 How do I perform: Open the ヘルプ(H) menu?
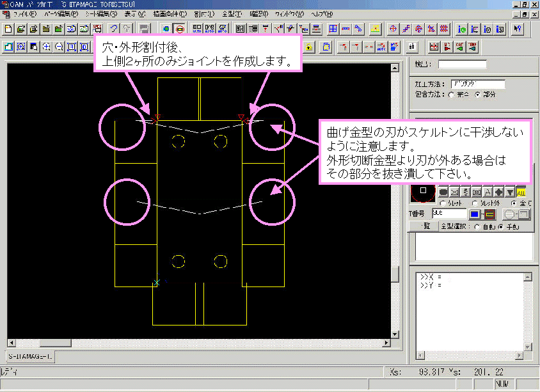click(322, 14)
